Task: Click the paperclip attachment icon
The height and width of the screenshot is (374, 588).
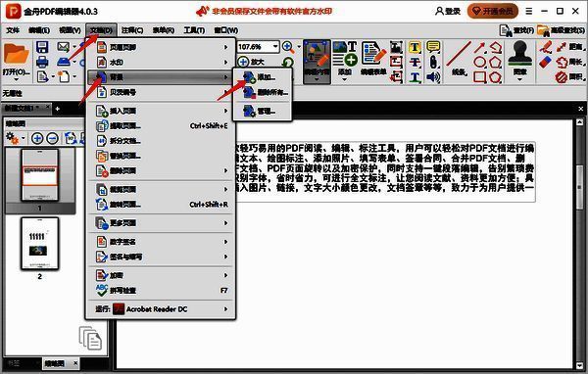Action: coord(433,63)
